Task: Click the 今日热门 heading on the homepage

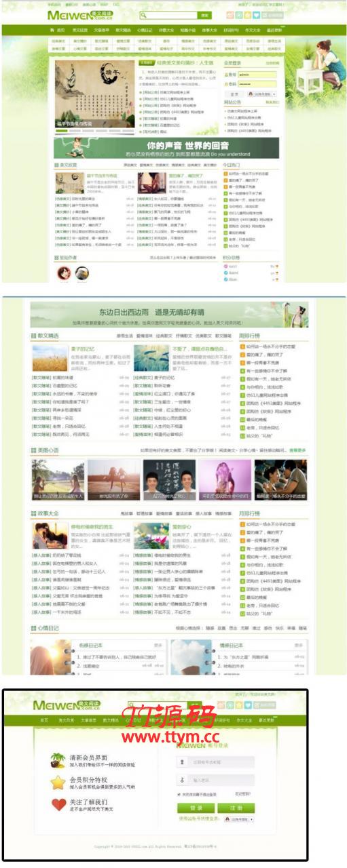Action: (231, 165)
